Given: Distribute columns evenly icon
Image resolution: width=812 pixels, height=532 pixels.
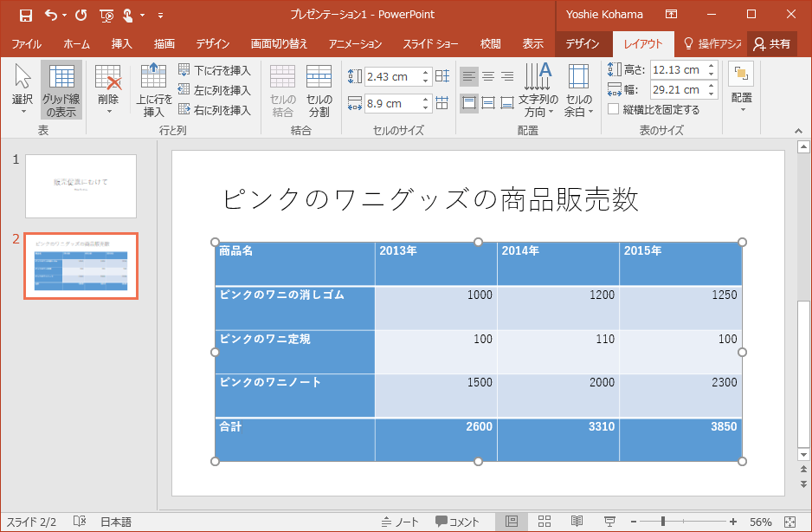Looking at the screenshot, I should pos(442,102).
